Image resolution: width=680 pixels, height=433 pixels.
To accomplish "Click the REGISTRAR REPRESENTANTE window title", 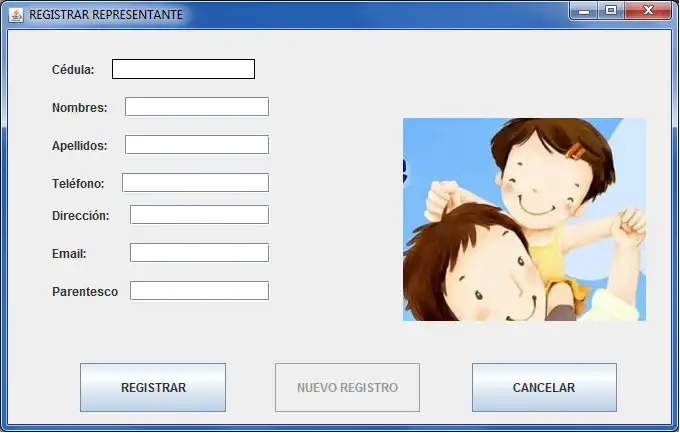I will tap(106, 15).
